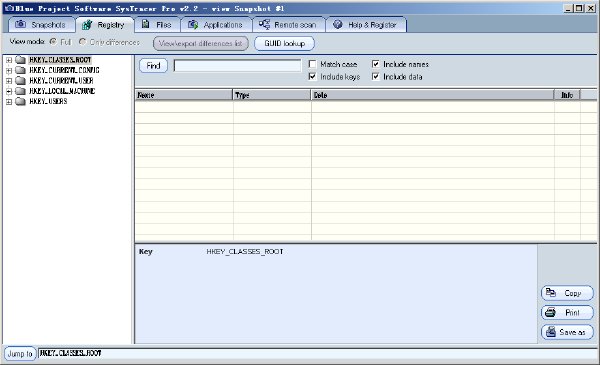Close the SysTracer window
This screenshot has height=365, width=600.
tap(590, 8)
